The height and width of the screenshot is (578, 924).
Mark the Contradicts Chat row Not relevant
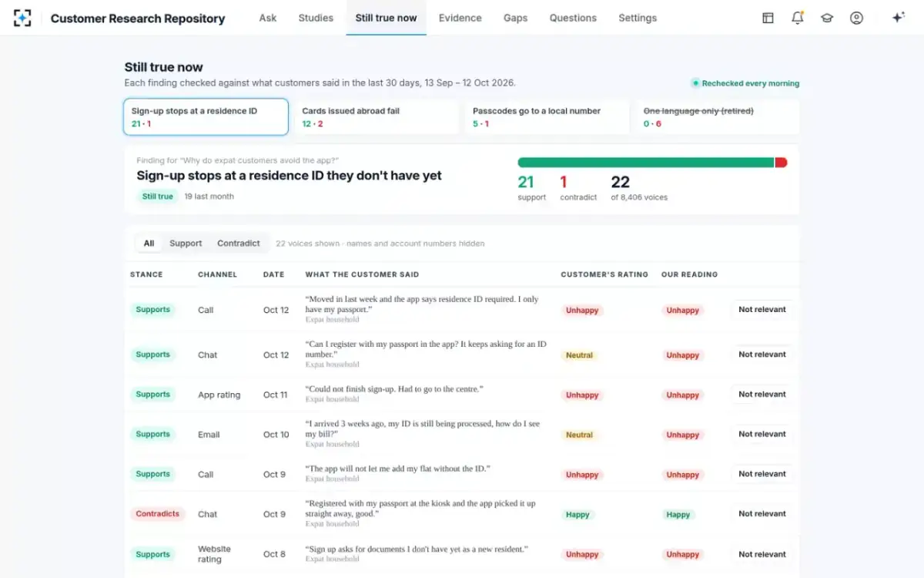762,514
